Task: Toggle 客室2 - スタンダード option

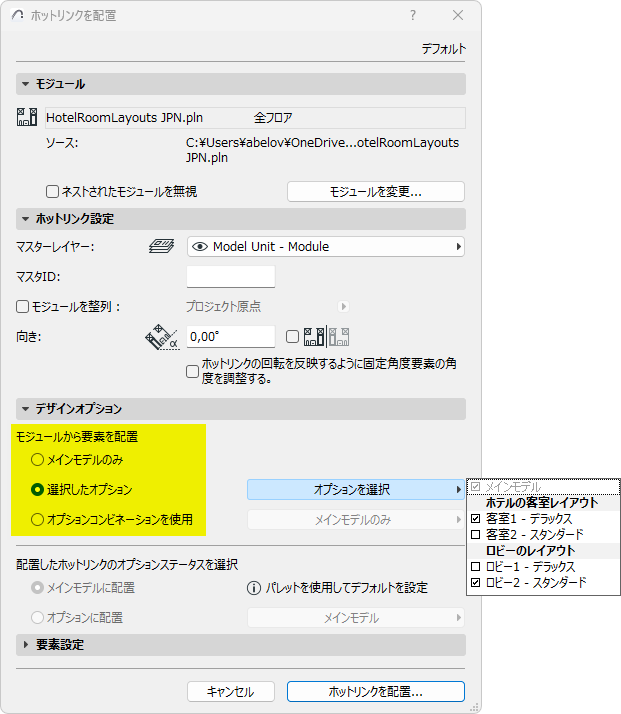Action: (543, 534)
